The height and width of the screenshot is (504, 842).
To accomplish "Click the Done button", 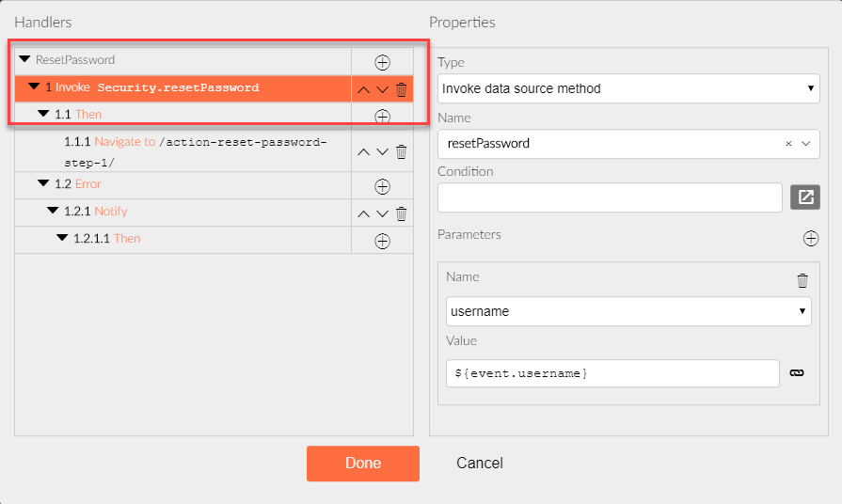I will pyautogui.click(x=363, y=464).
